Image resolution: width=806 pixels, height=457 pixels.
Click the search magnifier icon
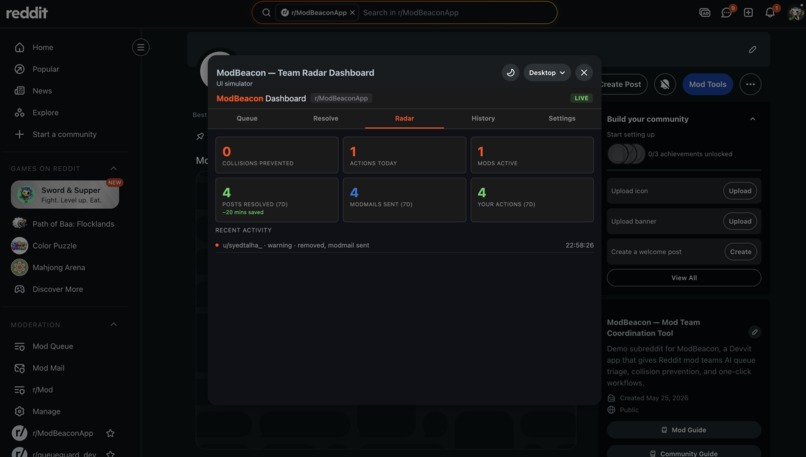266,12
